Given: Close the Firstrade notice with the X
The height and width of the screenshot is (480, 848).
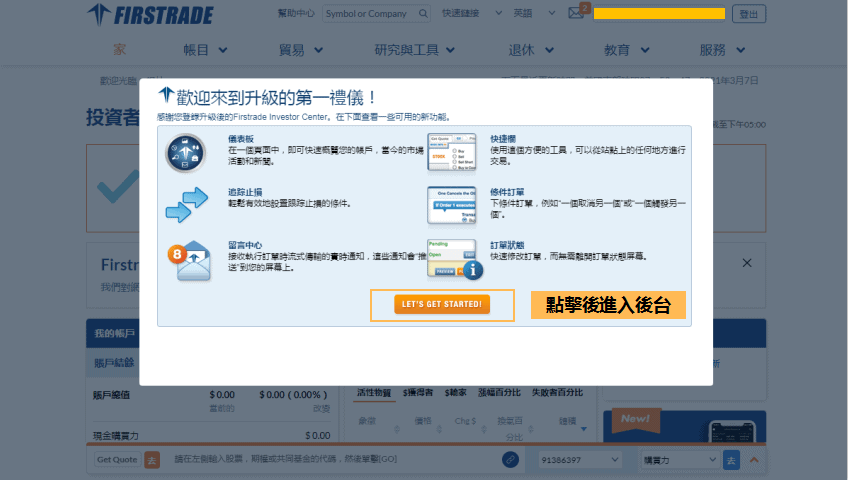Looking at the screenshot, I should pyautogui.click(x=747, y=263).
